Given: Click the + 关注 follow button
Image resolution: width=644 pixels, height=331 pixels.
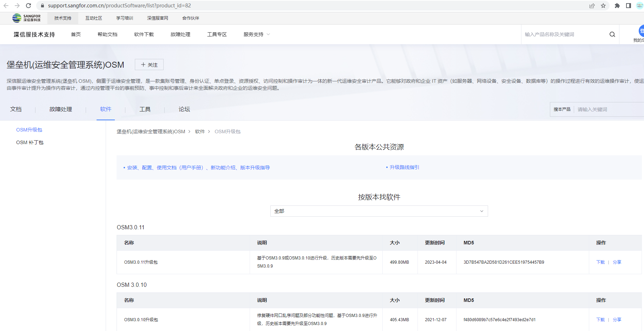Looking at the screenshot, I should [x=149, y=65].
